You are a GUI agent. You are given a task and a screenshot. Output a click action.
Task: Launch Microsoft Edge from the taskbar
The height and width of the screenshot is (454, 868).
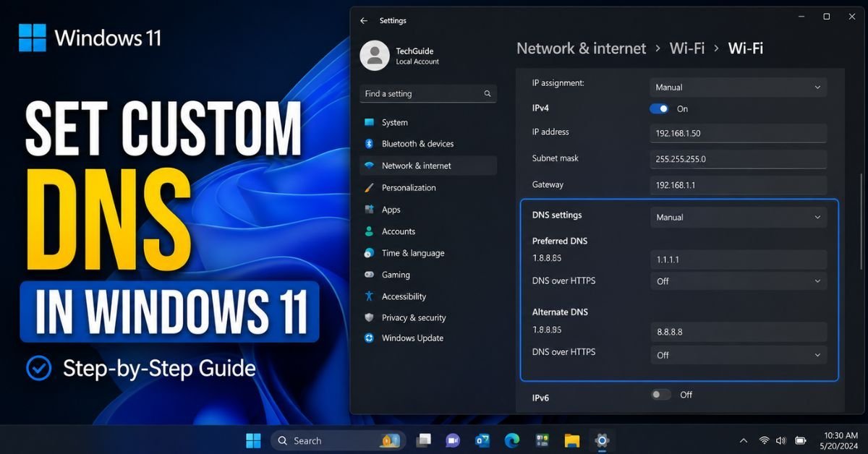pos(512,440)
